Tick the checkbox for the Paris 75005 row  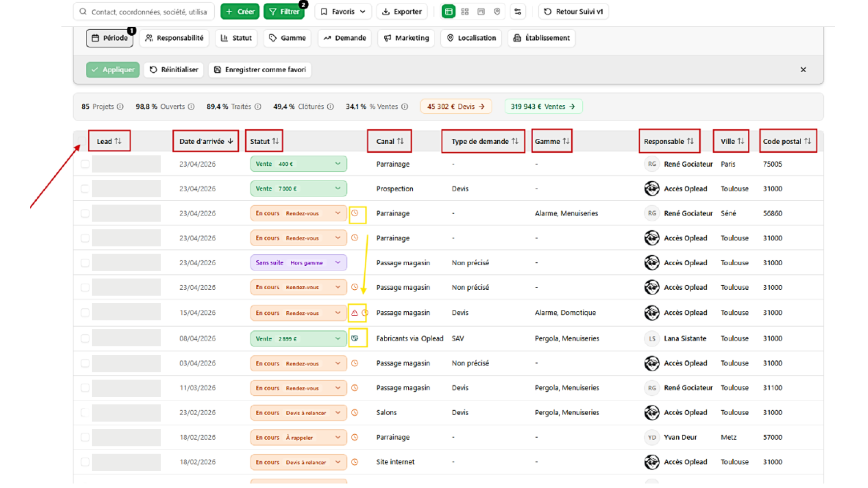coord(85,164)
